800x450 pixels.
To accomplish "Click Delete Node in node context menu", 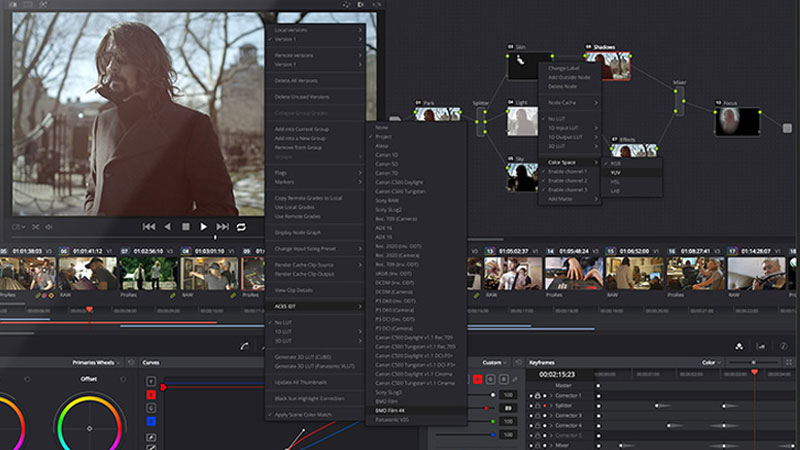I will (562, 86).
